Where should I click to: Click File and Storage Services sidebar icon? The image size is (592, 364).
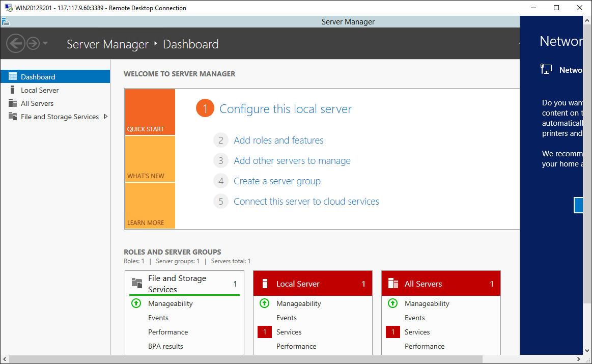click(13, 116)
